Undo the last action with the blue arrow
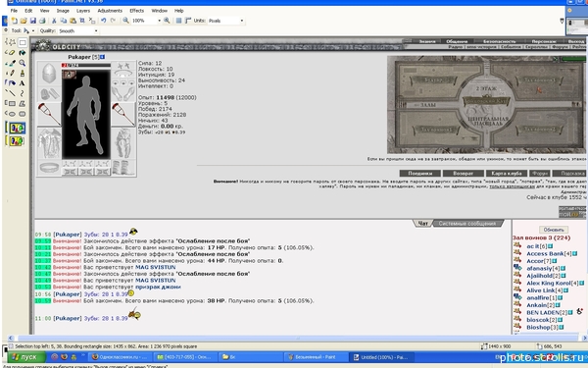Image resolution: width=588 pixels, height=368 pixels. 104,21
